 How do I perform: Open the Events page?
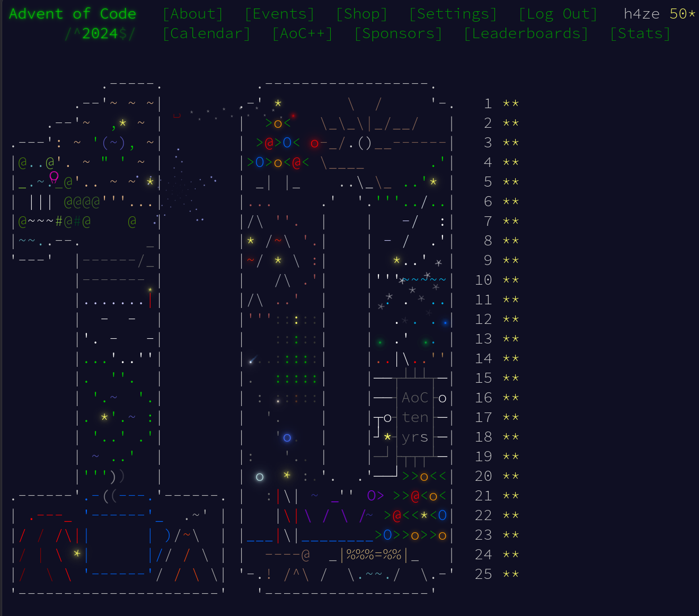pos(279,14)
